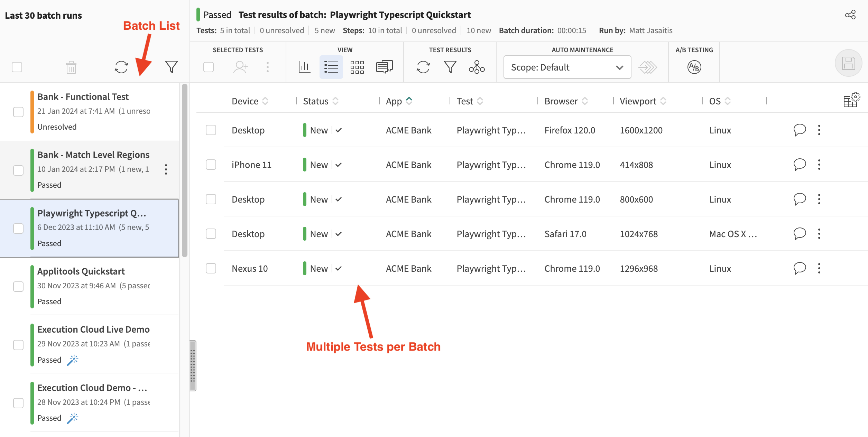The width and height of the screenshot is (868, 437).
Task: Click the share icon at top right
Action: pyautogui.click(x=850, y=15)
